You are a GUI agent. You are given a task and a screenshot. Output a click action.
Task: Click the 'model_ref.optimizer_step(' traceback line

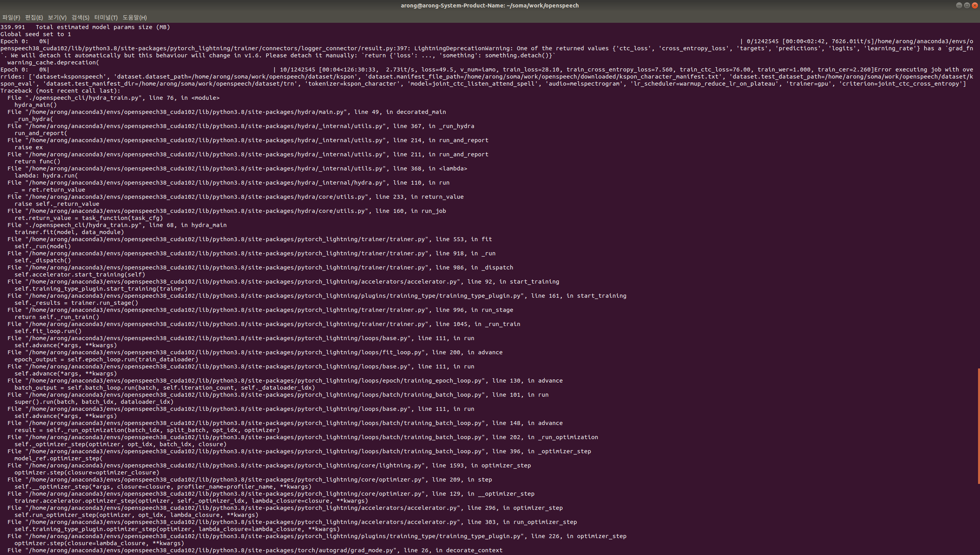pos(58,458)
